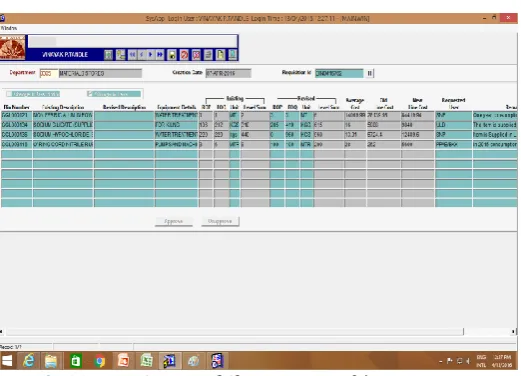Tick the unchecked checkbox above the File Number column
Screen dimensions: 521x376
click(9, 94)
